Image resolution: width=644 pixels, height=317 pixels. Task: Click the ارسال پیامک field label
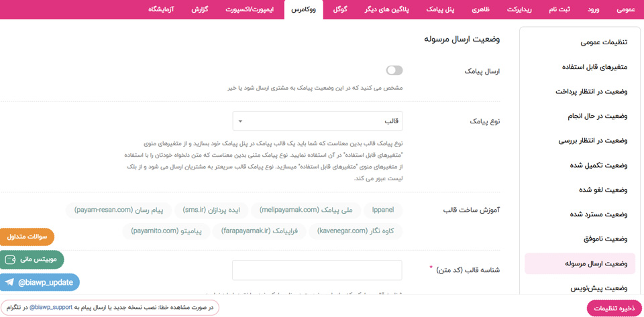(482, 71)
